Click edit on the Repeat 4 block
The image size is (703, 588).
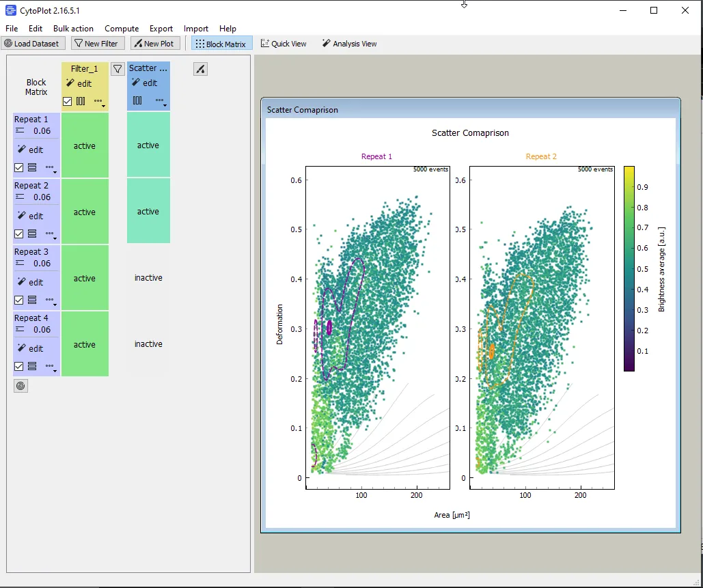[x=31, y=349]
